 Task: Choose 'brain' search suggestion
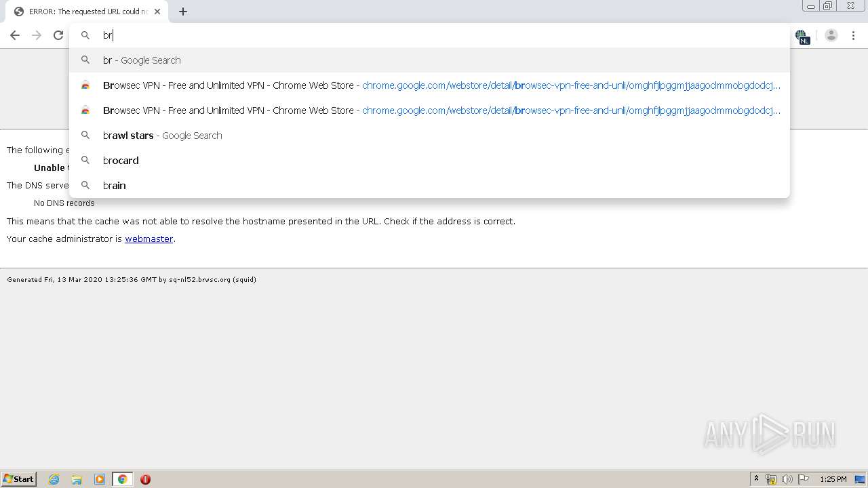pyautogui.click(x=430, y=186)
